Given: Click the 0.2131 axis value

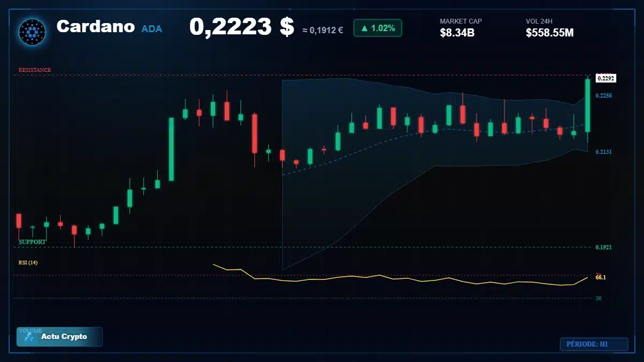Looking at the screenshot, I should click(x=604, y=152).
